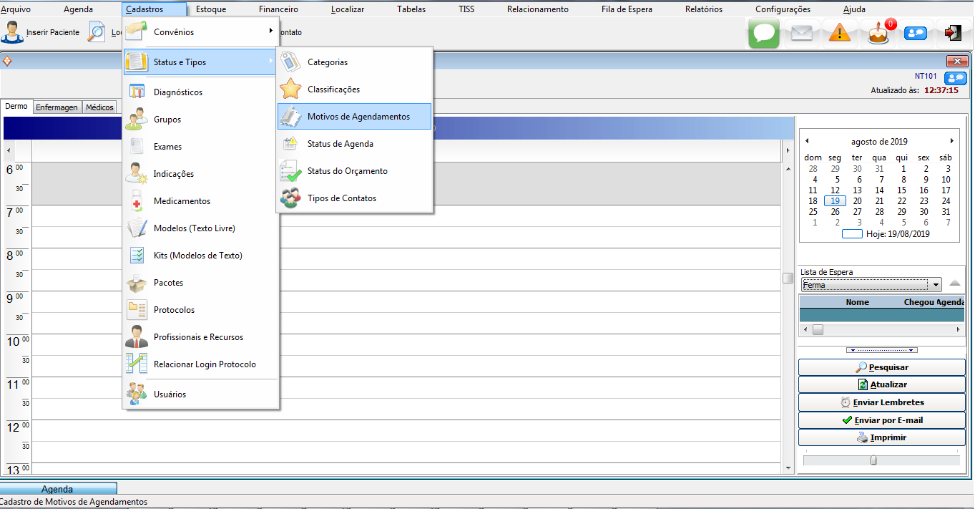
Task: Open the Financeiro menu
Action: 277,9
